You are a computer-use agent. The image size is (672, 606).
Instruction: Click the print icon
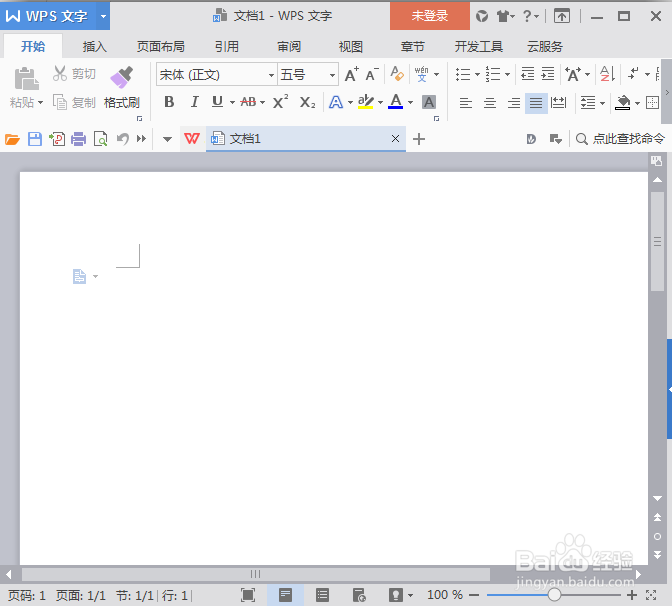tap(78, 139)
